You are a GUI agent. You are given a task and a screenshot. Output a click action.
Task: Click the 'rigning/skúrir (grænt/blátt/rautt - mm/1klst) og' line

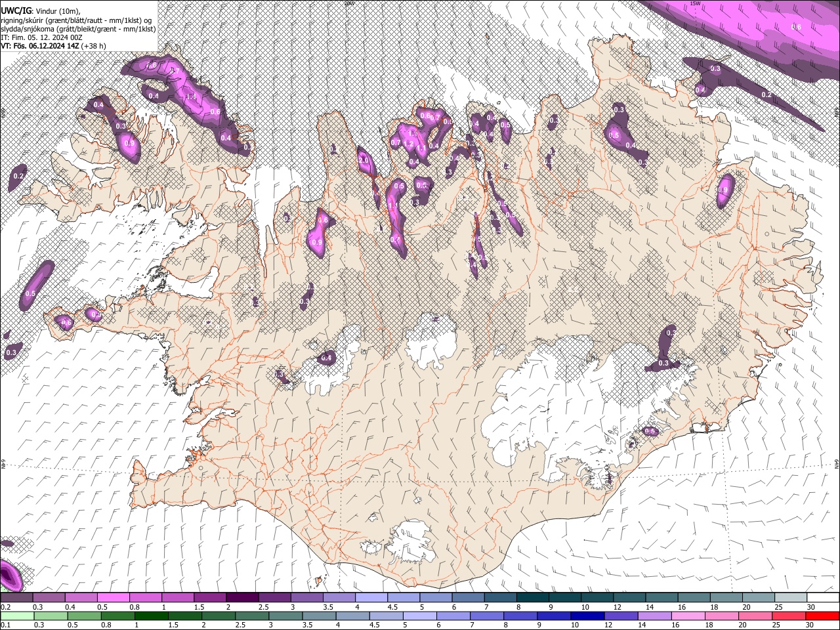[77, 20]
